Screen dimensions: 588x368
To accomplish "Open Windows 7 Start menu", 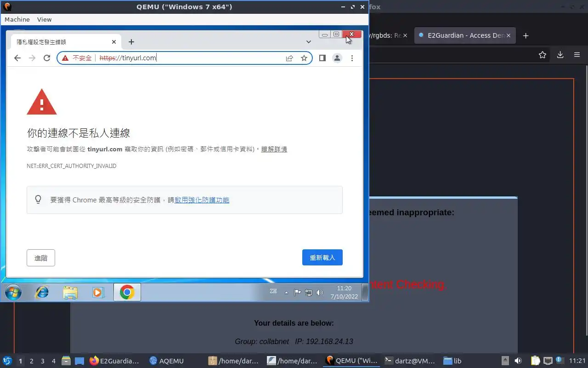I will (13, 293).
